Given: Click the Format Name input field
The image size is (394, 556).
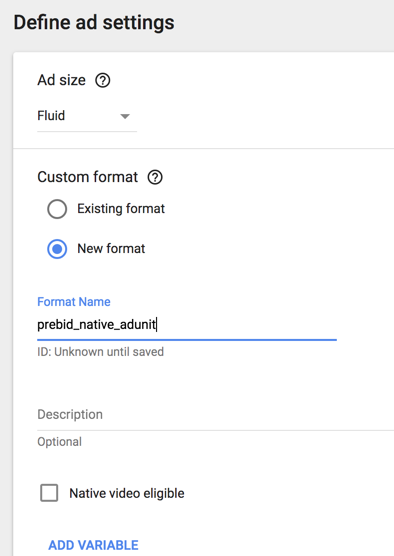Looking at the screenshot, I should pyautogui.click(x=187, y=325).
